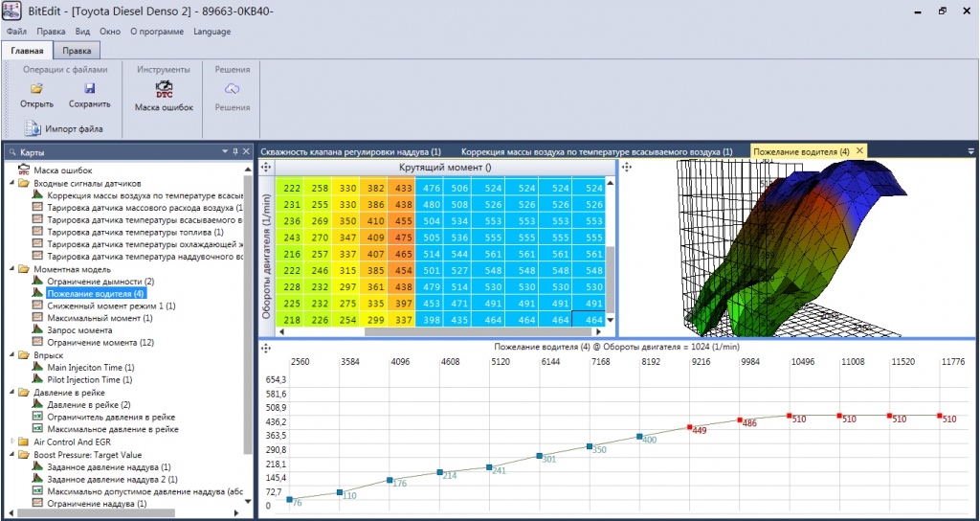Collapse the Моментная модель folder

click(11, 269)
